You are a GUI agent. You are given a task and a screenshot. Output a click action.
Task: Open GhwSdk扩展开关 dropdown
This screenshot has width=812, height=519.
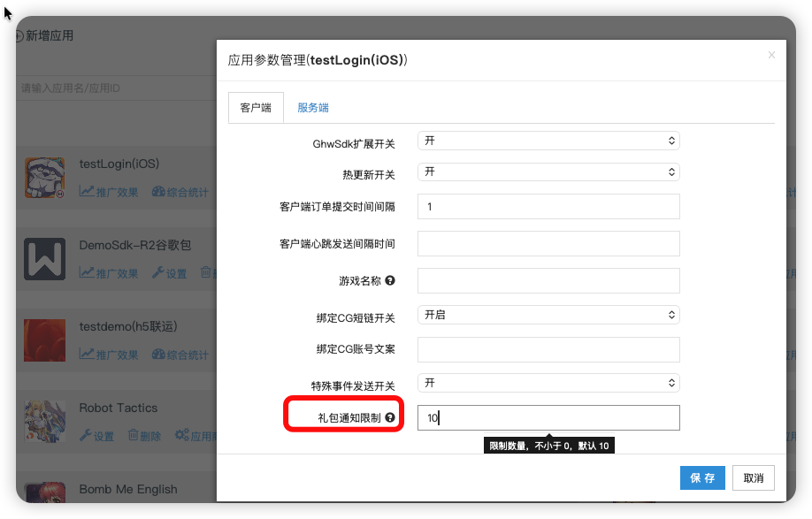click(548, 141)
